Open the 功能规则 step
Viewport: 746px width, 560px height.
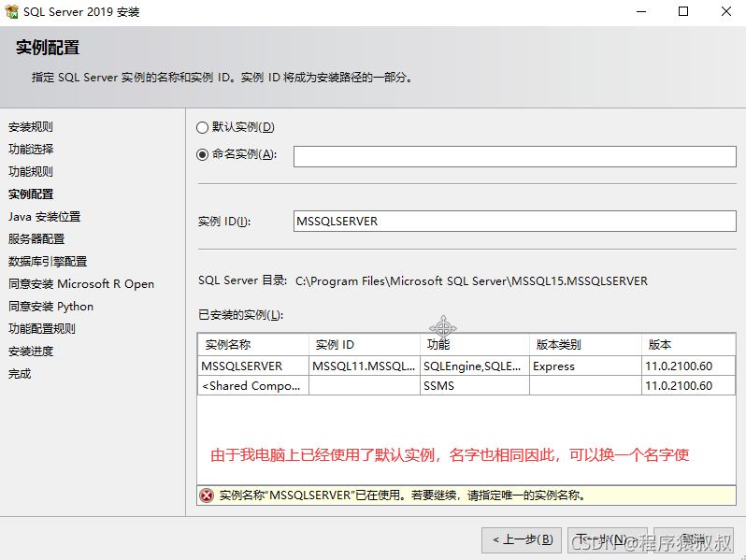pyautogui.click(x=31, y=172)
